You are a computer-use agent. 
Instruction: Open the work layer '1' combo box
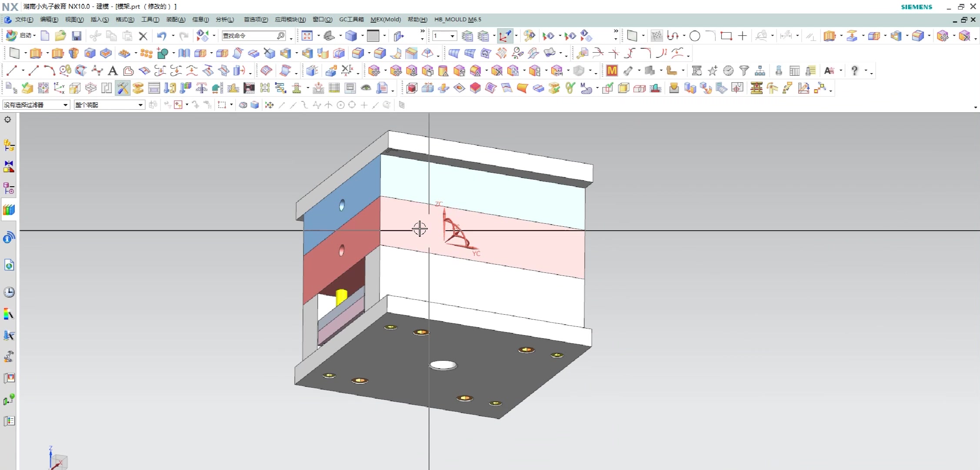point(444,36)
